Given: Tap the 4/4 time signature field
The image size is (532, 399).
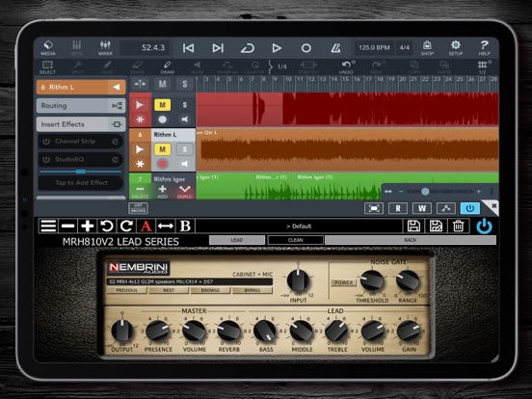Looking at the screenshot, I should tap(405, 48).
